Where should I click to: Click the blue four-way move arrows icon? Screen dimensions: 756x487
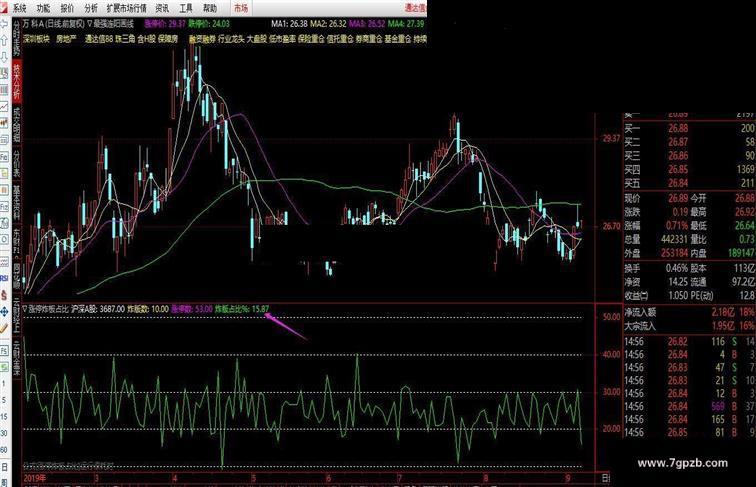[x=4, y=312]
